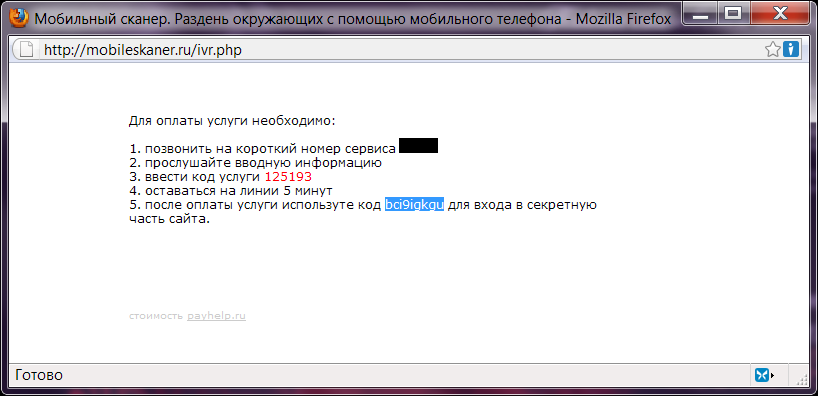The width and height of the screenshot is (818, 396).
Task: Click the page icon beside the URL
Action: point(27,50)
